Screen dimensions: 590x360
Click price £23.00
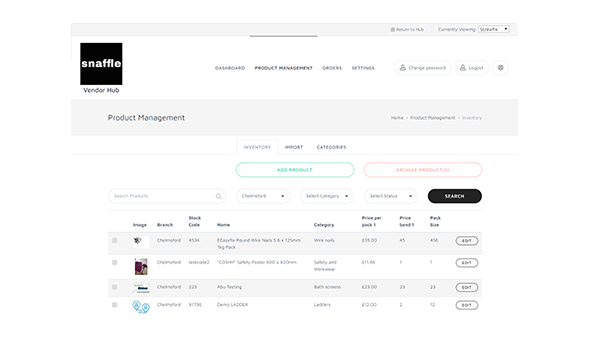(x=369, y=287)
